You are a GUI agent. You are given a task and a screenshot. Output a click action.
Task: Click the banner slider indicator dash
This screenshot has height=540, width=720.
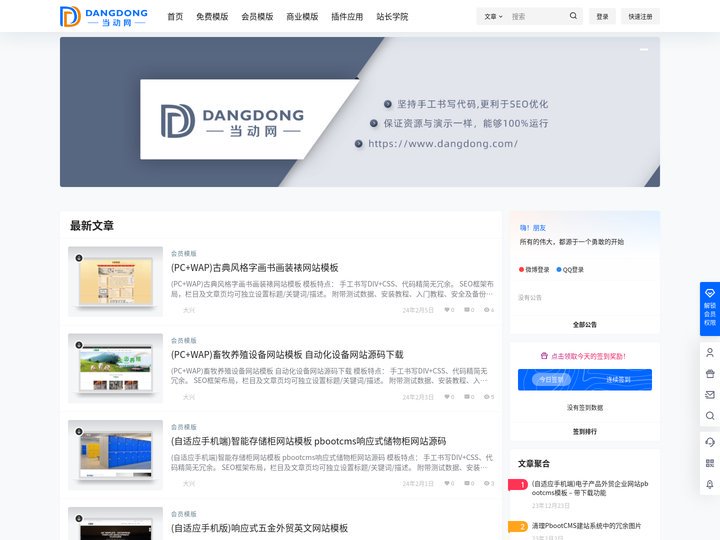pos(644,49)
